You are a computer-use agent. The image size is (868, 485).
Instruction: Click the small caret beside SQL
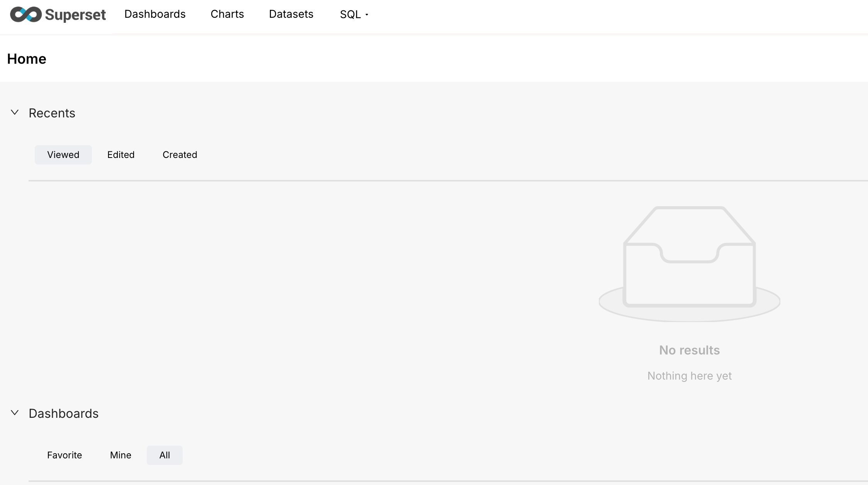(x=367, y=15)
